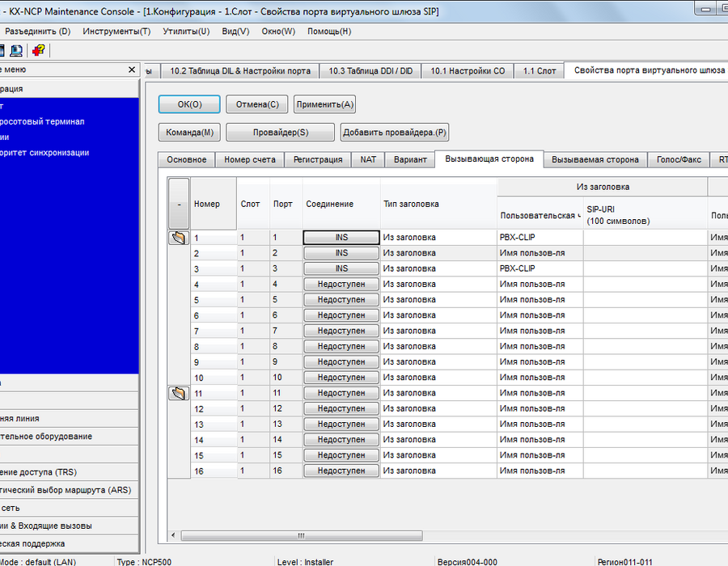Open the Помощь(H) menu
Screen dimensions: 728x566
329,31
